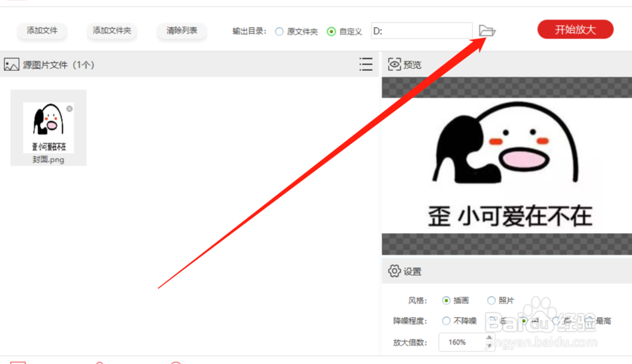Open the list view icon above thumbnails
This screenshot has width=632, height=364.
(365, 64)
